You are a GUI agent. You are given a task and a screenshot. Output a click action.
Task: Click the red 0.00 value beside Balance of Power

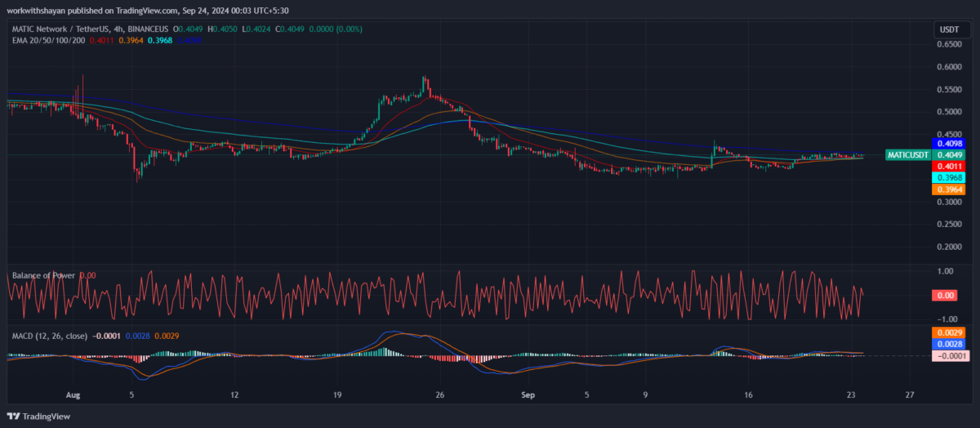tap(87, 275)
